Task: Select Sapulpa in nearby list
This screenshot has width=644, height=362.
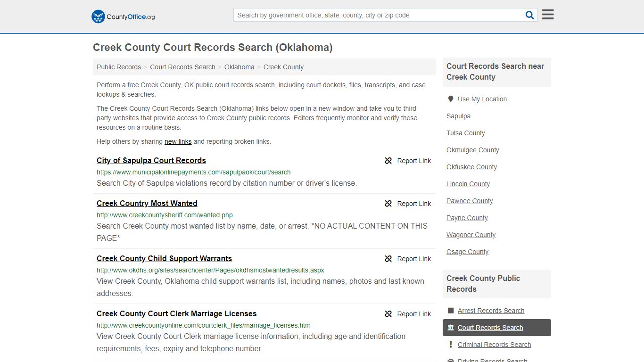Action: coord(458,116)
